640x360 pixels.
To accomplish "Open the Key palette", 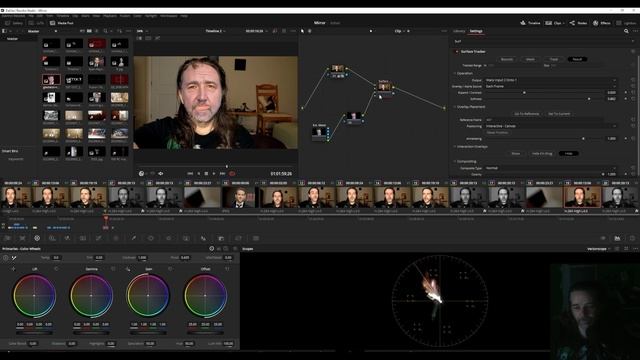I will click(x=221, y=238).
